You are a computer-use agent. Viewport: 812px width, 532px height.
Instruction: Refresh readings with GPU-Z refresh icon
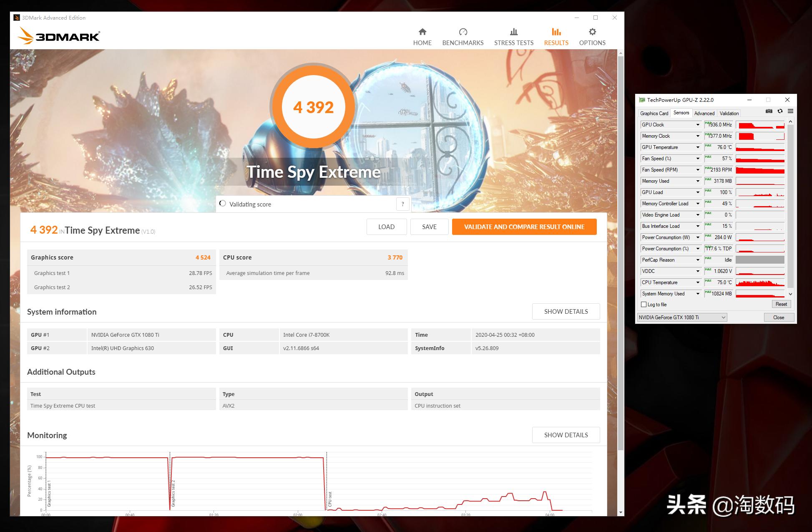point(779,111)
